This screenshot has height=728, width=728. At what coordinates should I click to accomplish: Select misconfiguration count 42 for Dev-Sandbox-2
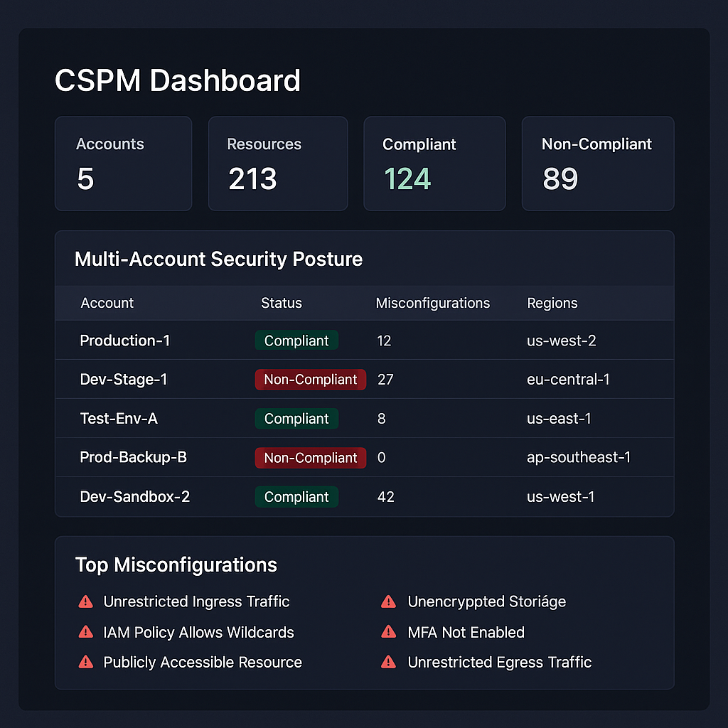pyautogui.click(x=386, y=497)
